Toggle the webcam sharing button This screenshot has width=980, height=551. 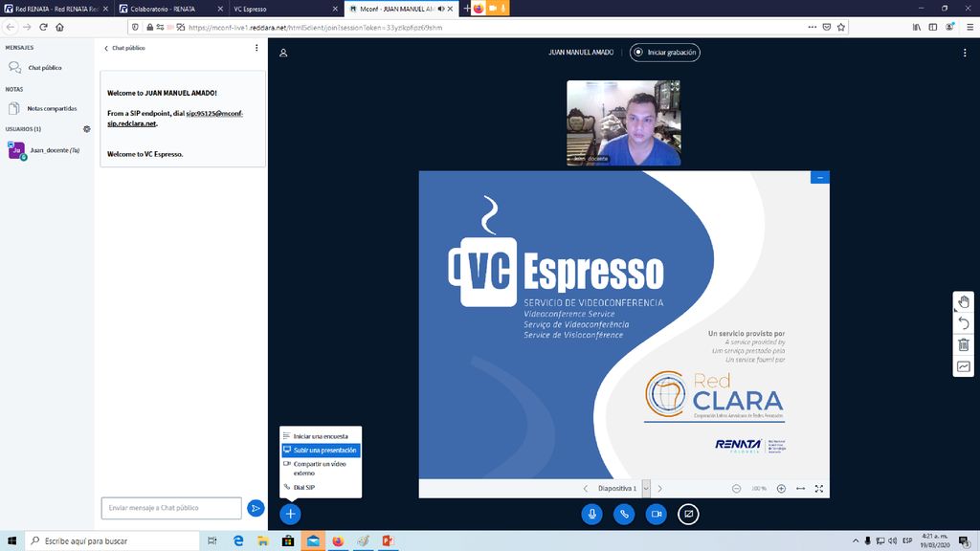click(657, 514)
